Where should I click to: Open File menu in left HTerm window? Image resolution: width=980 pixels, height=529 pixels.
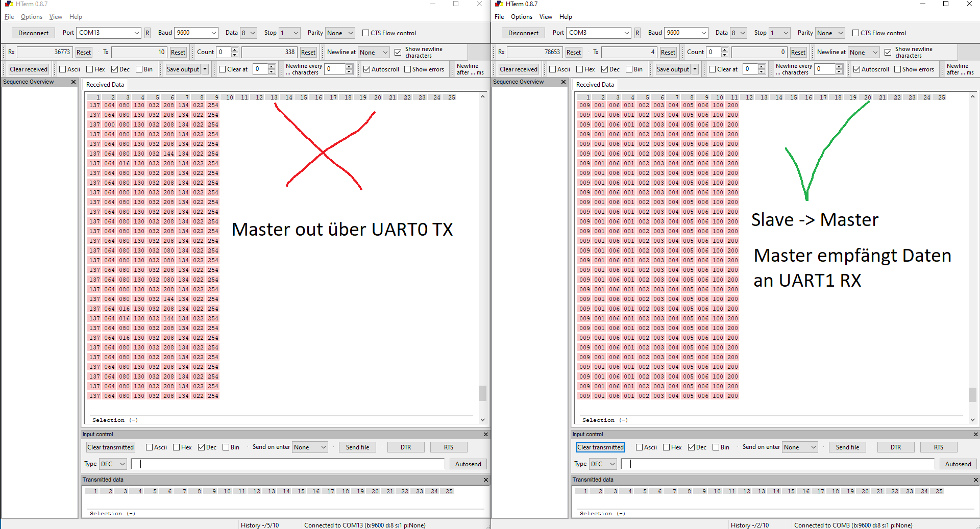pos(9,17)
